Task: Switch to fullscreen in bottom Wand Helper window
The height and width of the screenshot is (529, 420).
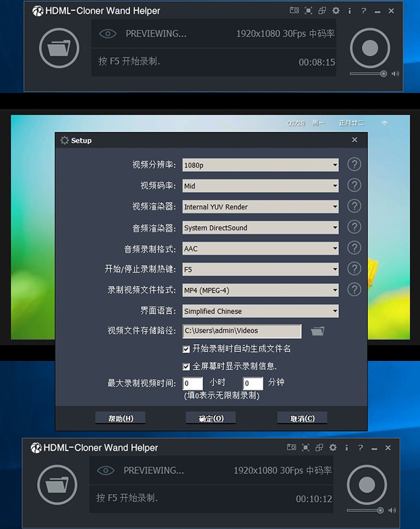Action: click(305, 447)
